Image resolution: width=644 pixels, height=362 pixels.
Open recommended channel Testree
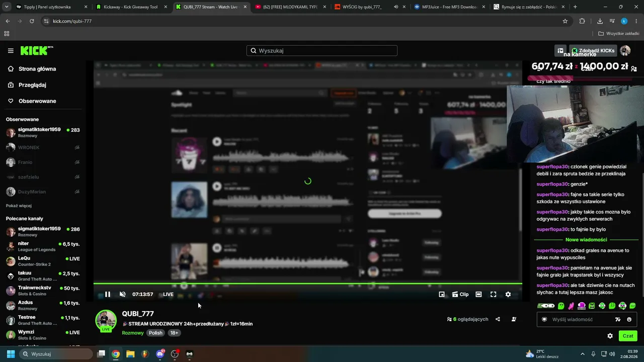43,320
